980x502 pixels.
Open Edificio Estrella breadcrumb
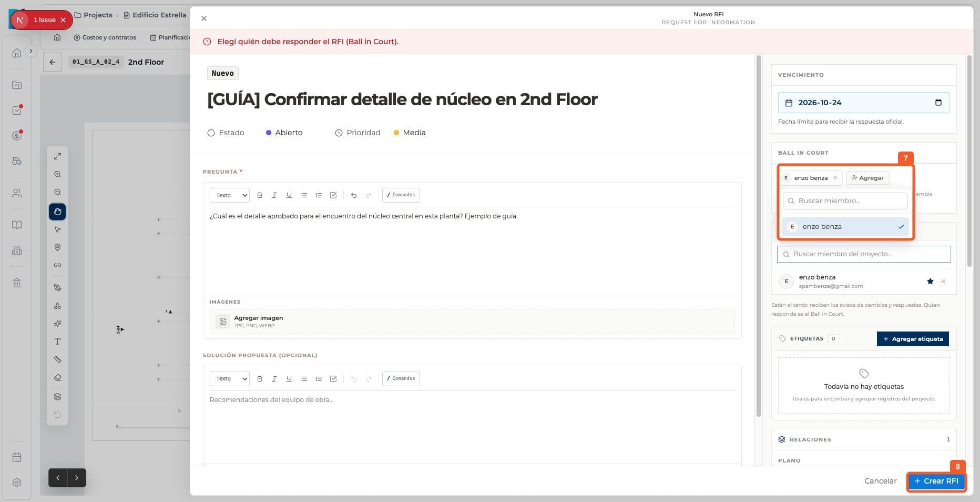155,15
